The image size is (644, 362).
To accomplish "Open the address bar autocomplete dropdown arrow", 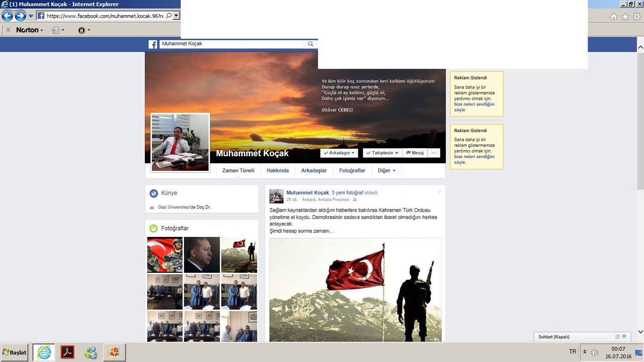I will (176, 16).
